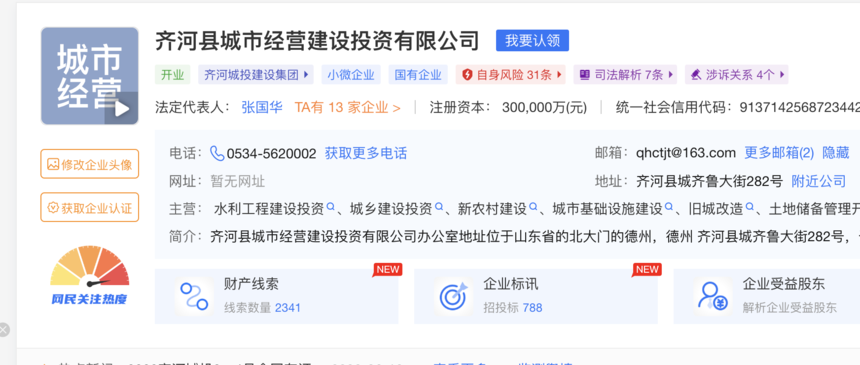Expand 齐河城投建设集团 tag arrow
The height and width of the screenshot is (365, 860).
point(305,75)
